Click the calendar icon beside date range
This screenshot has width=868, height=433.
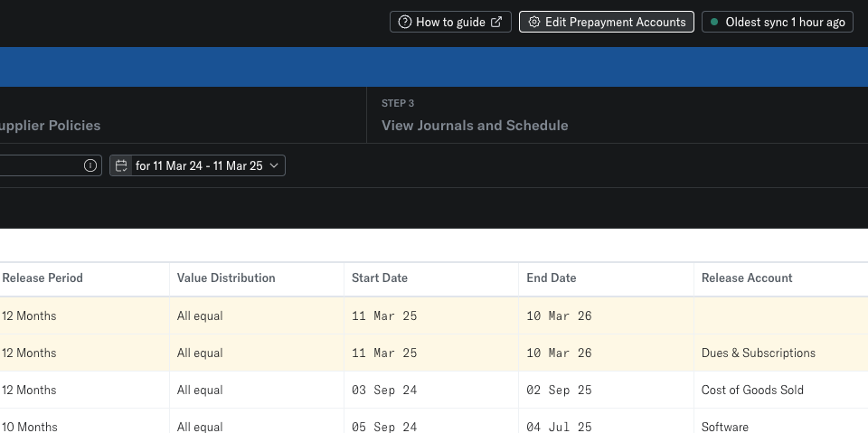click(121, 165)
